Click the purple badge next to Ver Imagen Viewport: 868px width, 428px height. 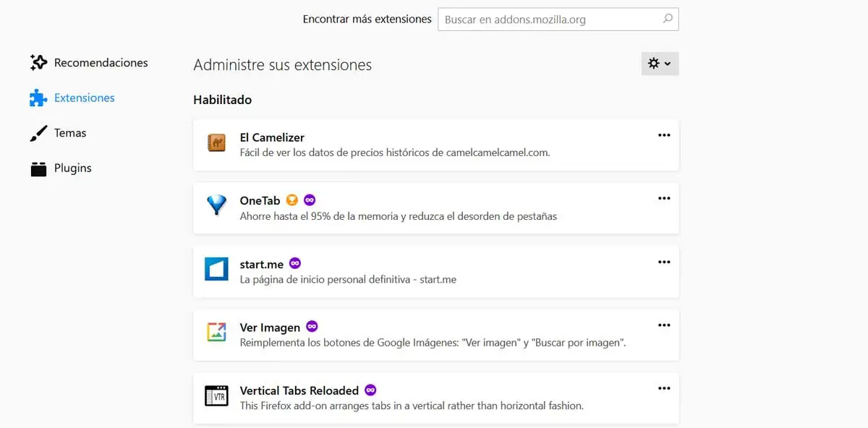[x=312, y=327]
